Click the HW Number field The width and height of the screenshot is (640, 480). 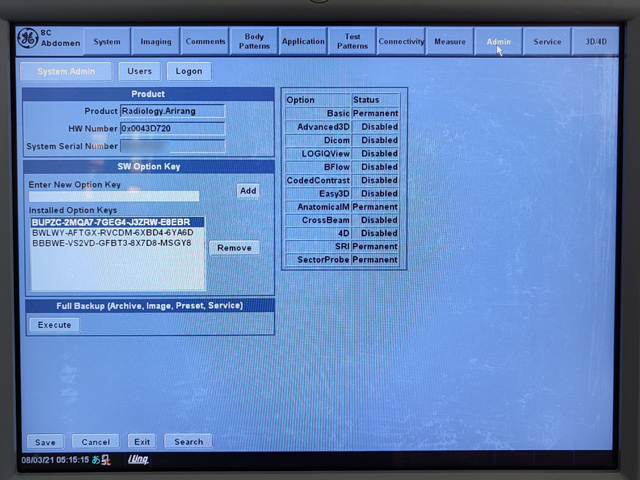click(172, 128)
